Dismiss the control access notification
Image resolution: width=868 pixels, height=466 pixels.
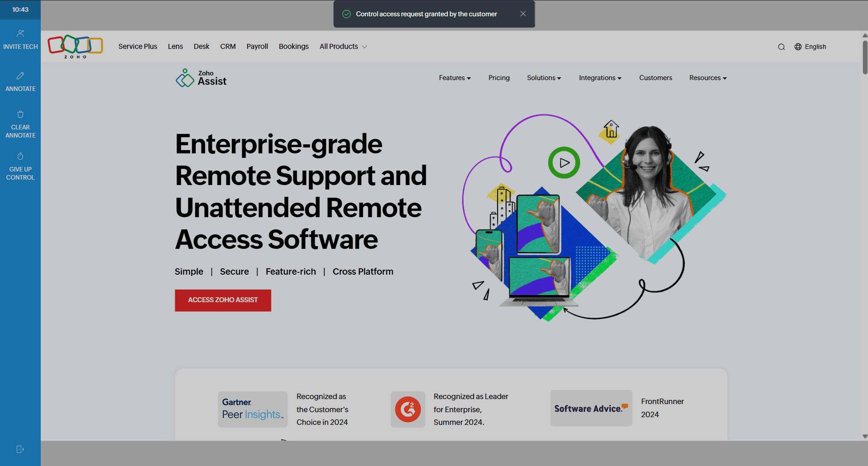point(523,14)
